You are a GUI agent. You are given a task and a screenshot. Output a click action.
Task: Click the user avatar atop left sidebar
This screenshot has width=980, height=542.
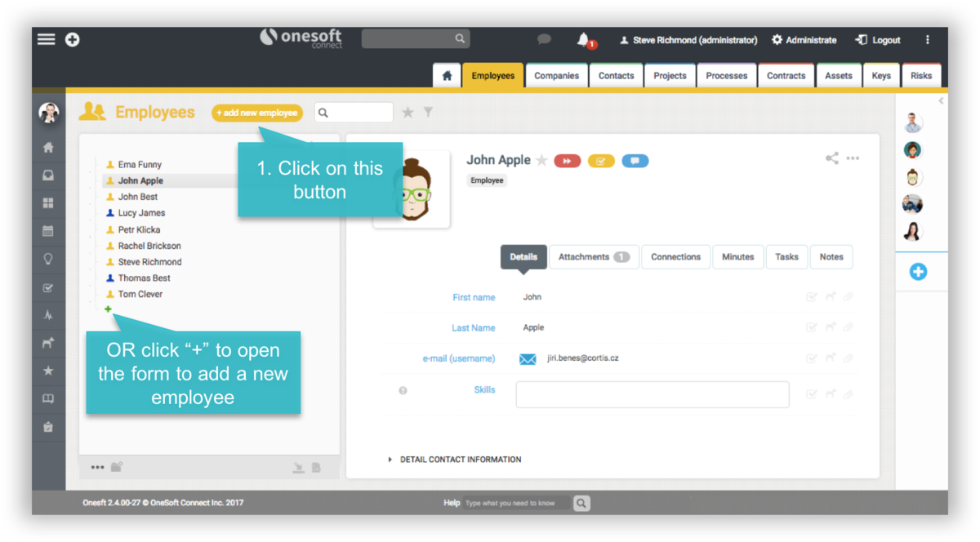click(x=48, y=113)
